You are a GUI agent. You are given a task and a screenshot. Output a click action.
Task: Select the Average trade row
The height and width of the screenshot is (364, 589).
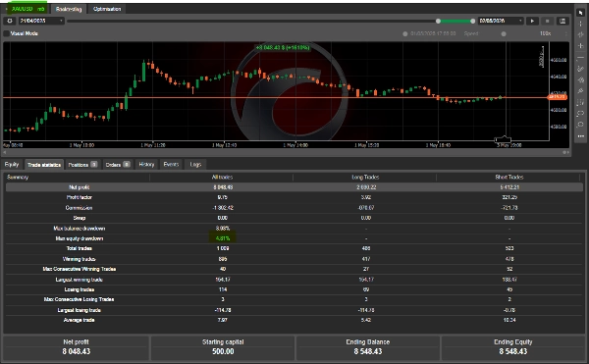294,320
